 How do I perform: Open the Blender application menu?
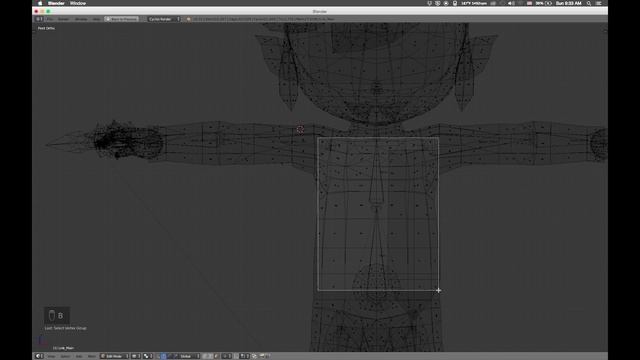56,3
